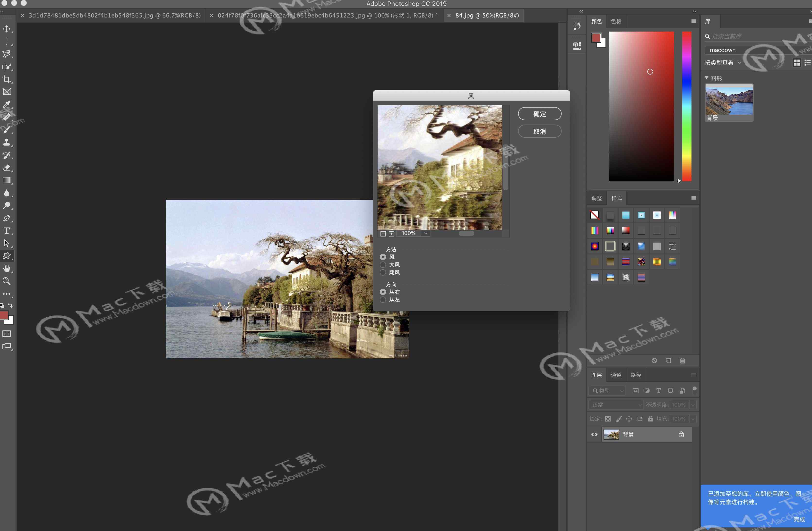Switch to the 色板 tab
This screenshot has height=531, width=812.
pyautogui.click(x=616, y=21)
